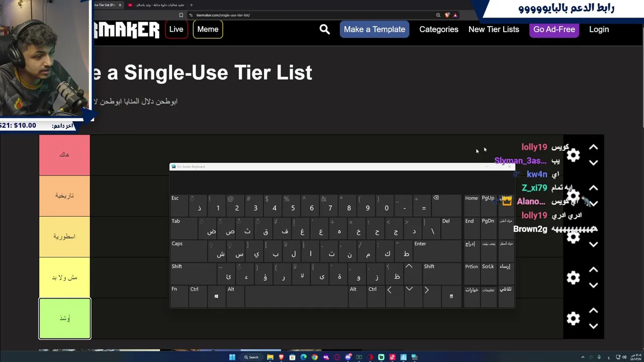
Task: Open New Tier Lists in TierMaker navigation
Action: pyautogui.click(x=494, y=29)
